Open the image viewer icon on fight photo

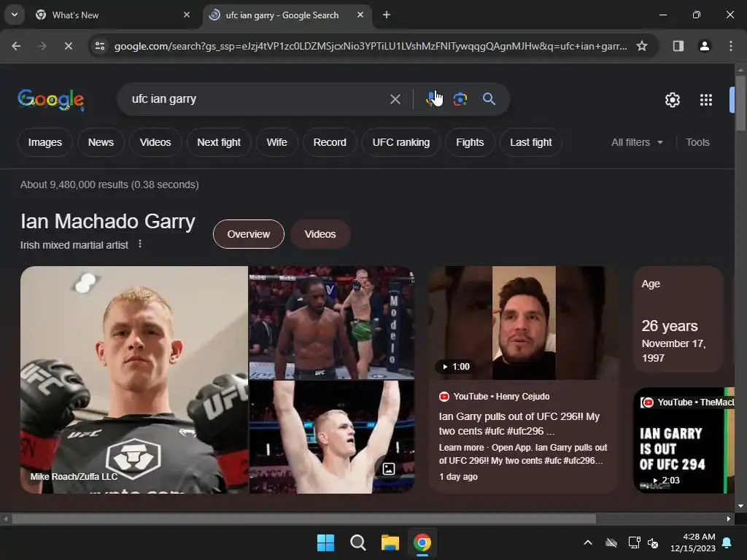pyautogui.click(x=389, y=469)
